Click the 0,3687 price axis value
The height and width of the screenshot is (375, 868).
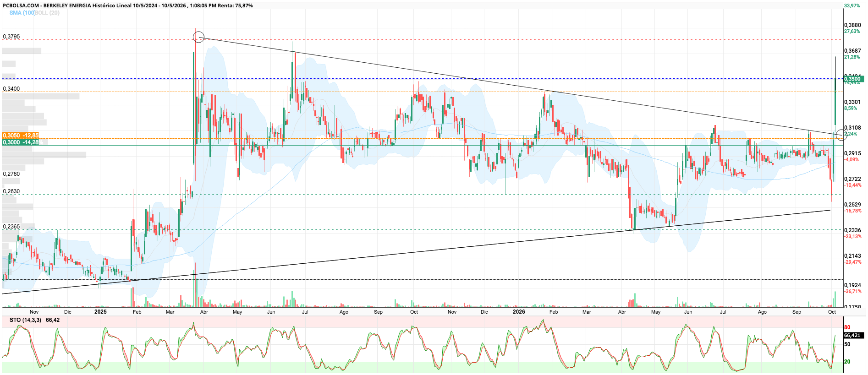(x=852, y=51)
